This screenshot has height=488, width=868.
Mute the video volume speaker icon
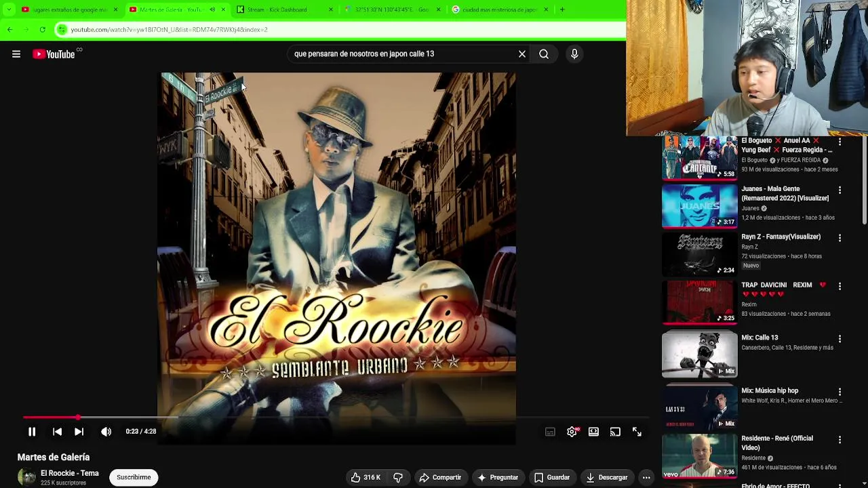pos(106,432)
